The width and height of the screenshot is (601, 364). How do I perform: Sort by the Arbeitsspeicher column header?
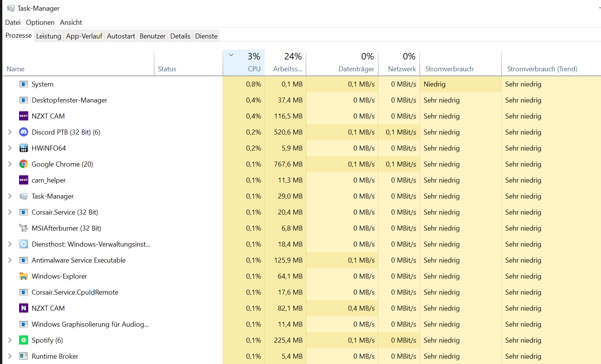click(x=285, y=63)
